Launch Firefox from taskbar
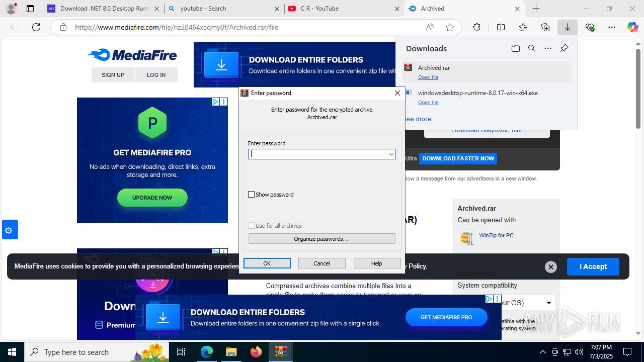644x362 pixels. pos(256,352)
